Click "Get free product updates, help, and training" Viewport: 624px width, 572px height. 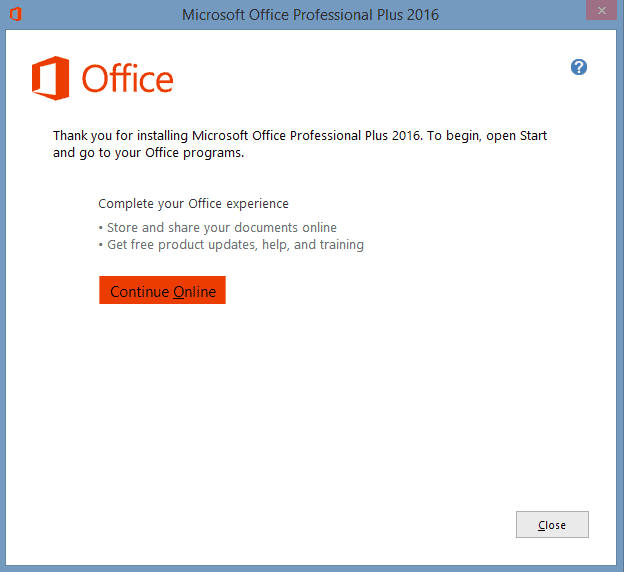click(231, 244)
